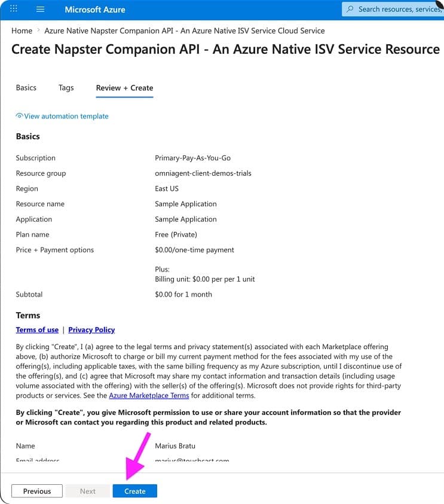Select Sample Application value beside Resource name
The width and height of the screenshot is (444, 504).
pyautogui.click(x=186, y=204)
